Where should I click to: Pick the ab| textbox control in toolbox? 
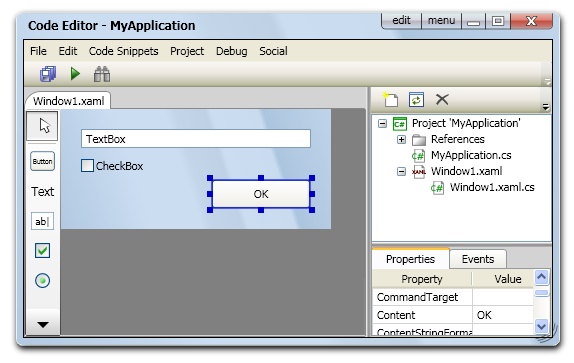pyautogui.click(x=42, y=221)
